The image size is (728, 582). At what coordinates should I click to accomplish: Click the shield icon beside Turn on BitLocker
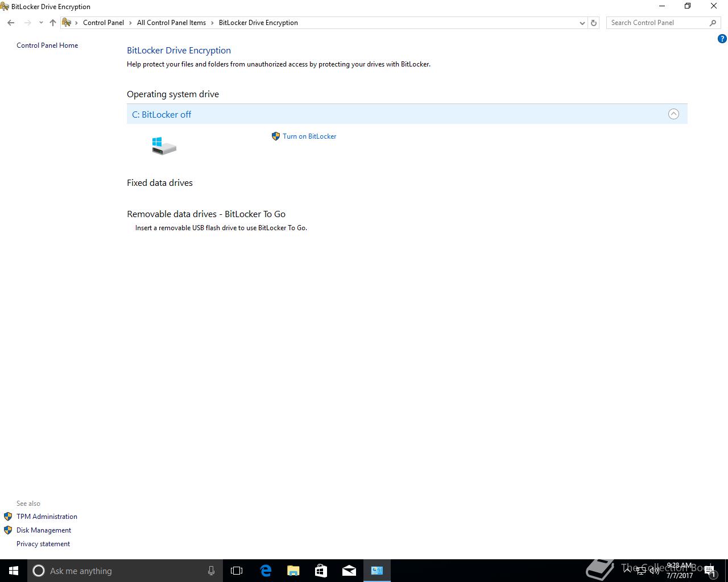pos(276,136)
